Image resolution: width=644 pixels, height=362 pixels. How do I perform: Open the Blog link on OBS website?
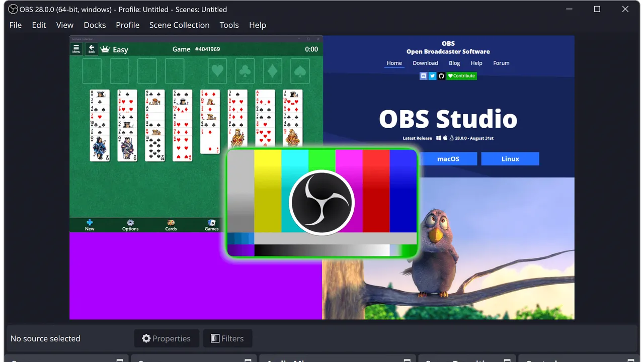(x=454, y=63)
